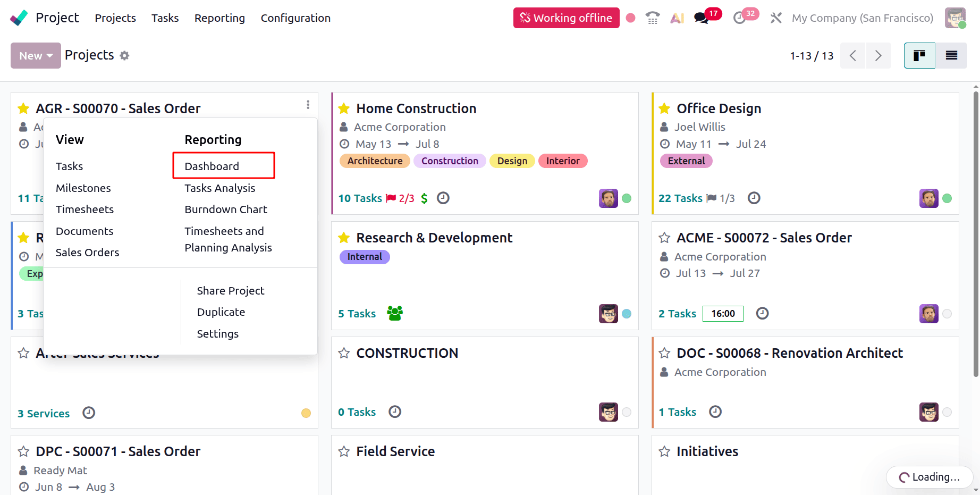Select Documents in View column

[85, 231]
